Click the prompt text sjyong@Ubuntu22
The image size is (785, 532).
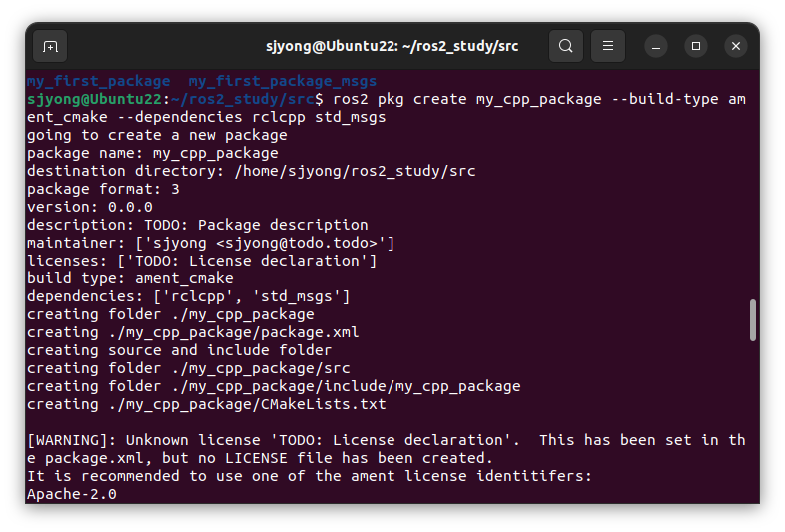pos(94,99)
